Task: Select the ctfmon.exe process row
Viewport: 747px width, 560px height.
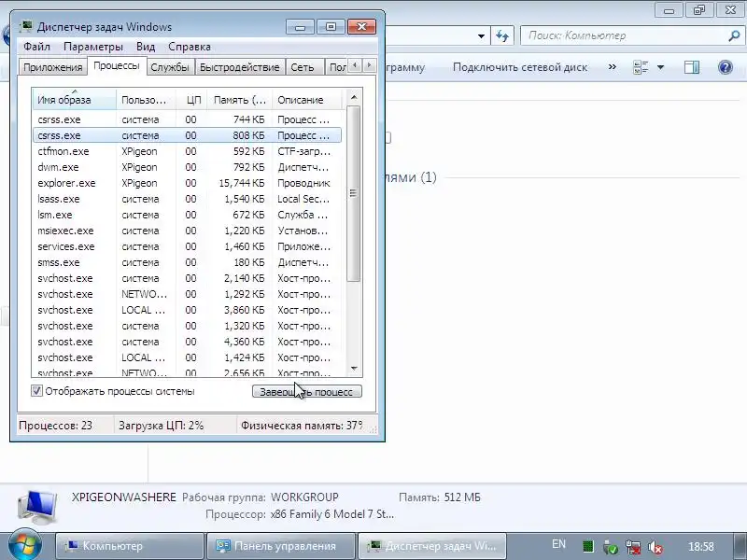Action: pos(187,151)
